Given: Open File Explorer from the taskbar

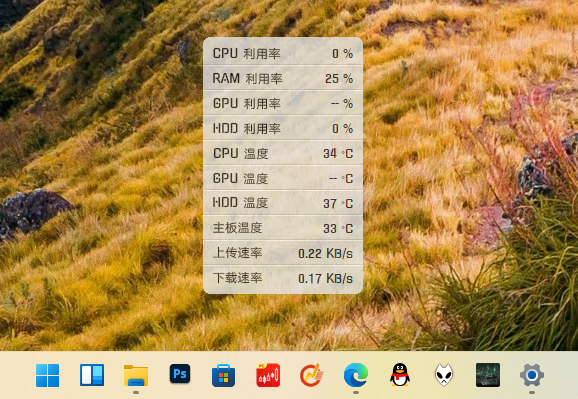Looking at the screenshot, I should (x=136, y=375).
